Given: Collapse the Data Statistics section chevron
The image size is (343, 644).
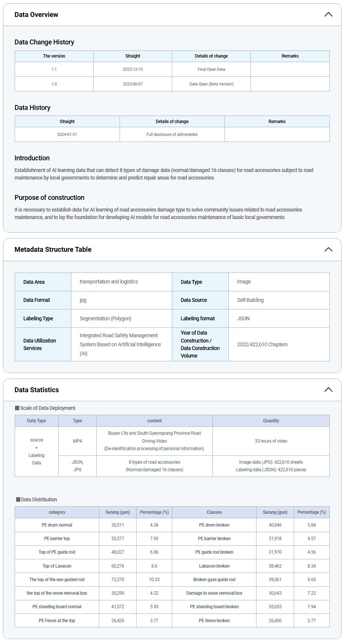Looking at the screenshot, I should click(328, 390).
